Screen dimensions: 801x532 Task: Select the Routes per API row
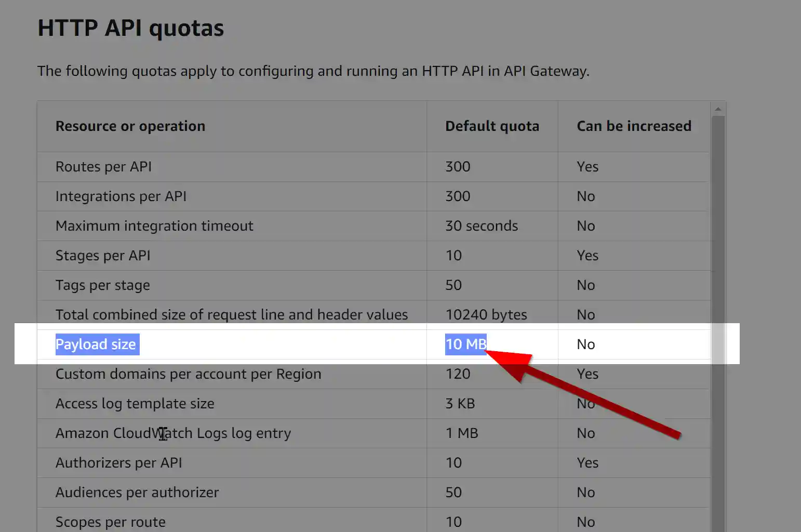click(103, 167)
